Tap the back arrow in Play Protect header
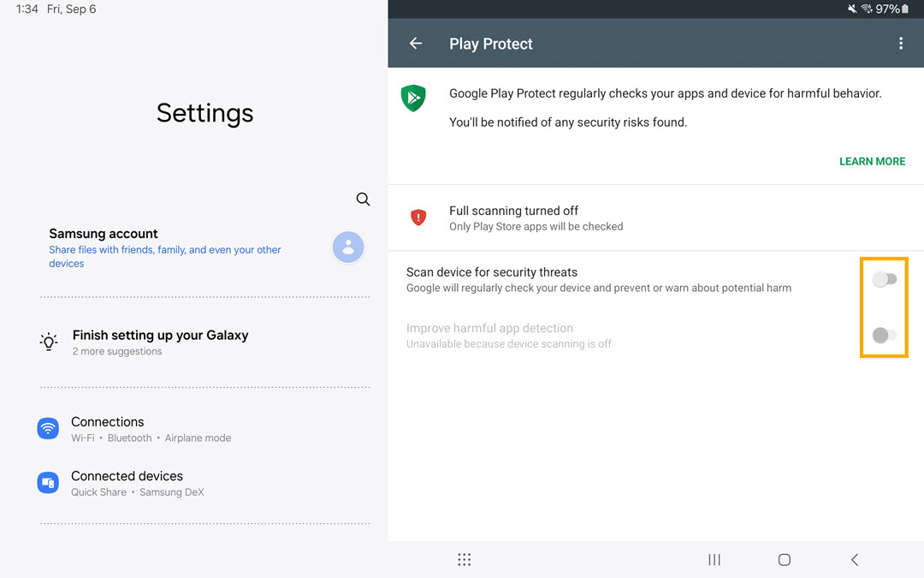 point(416,44)
